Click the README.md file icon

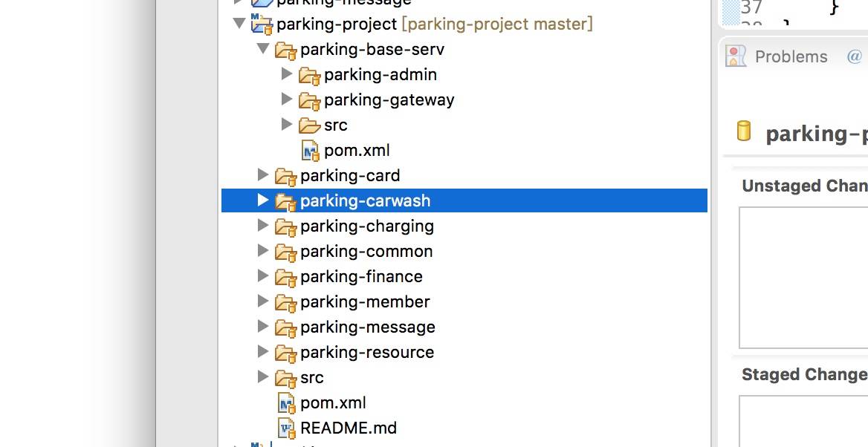[286, 428]
